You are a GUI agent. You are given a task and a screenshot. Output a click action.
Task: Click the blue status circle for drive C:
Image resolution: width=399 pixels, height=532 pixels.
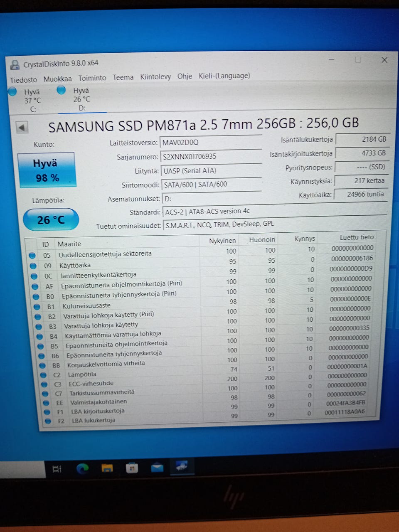[x=12, y=91]
